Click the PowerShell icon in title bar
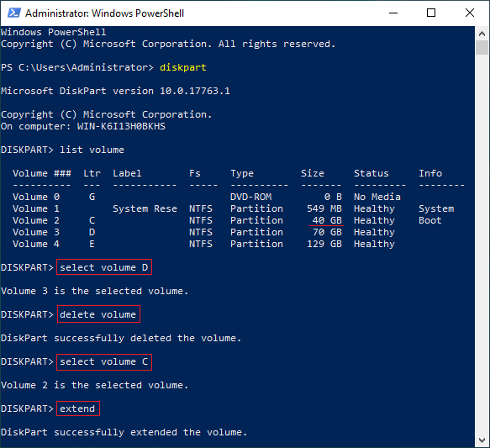 pos(14,13)
